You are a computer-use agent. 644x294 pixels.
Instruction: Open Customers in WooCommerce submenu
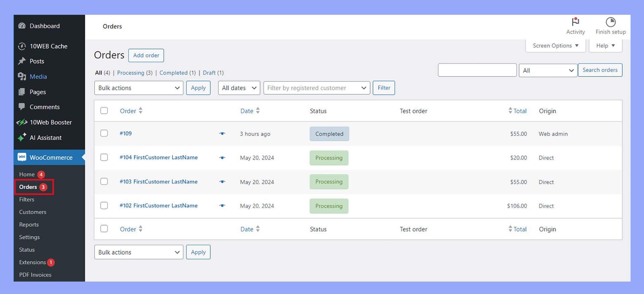(33, 212)
